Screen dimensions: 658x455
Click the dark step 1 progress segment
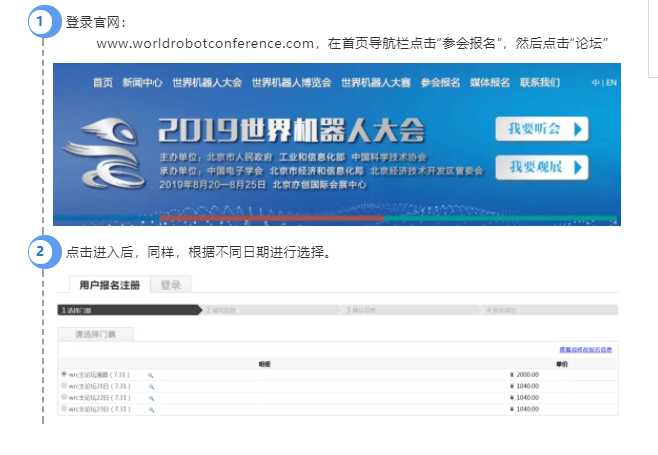(129, 310)
